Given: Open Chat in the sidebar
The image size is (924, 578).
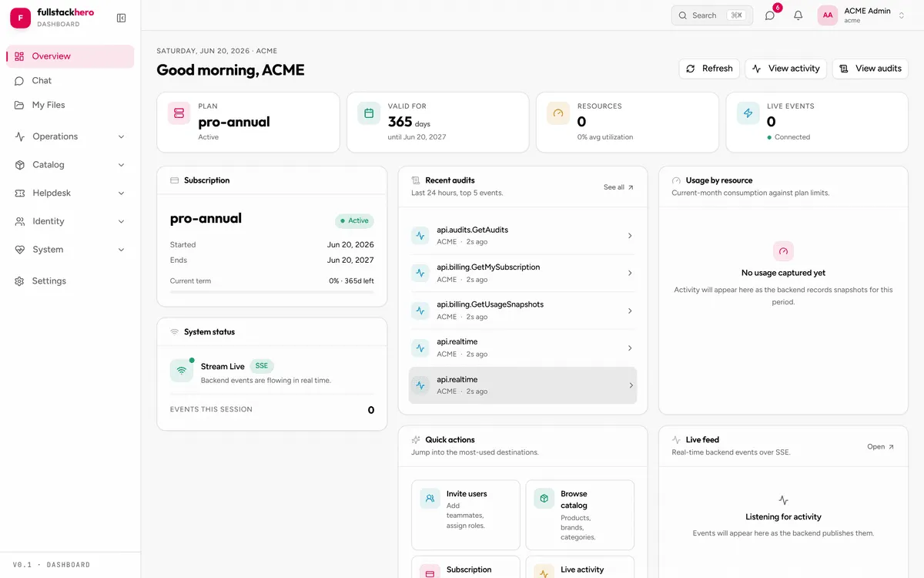Looking at the screenshot, I should point(70,80).
